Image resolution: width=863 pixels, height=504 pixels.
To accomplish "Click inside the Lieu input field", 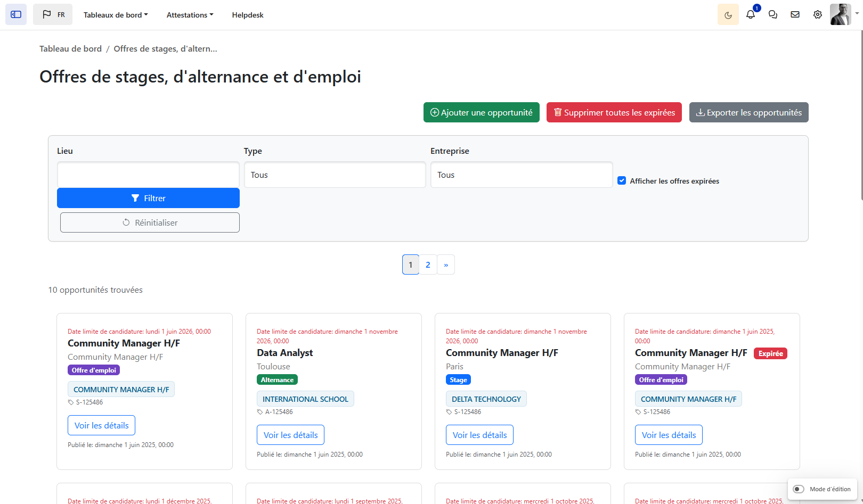I will 148,175.
